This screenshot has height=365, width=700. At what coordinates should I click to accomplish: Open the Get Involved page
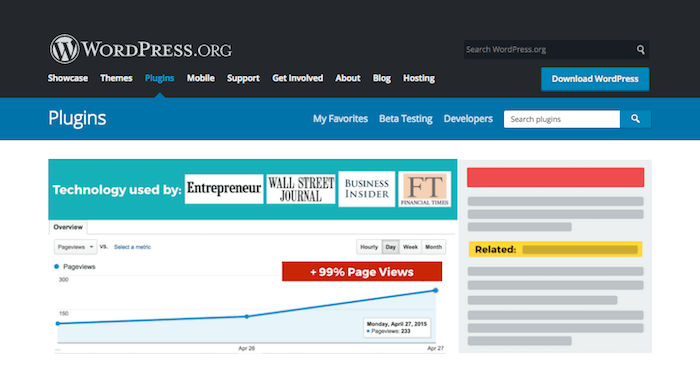click(298, 78)
